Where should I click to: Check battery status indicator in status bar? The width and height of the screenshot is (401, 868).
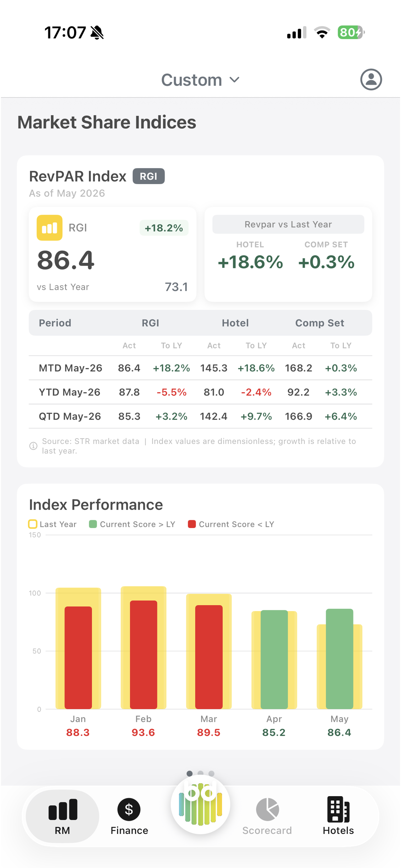351,32
